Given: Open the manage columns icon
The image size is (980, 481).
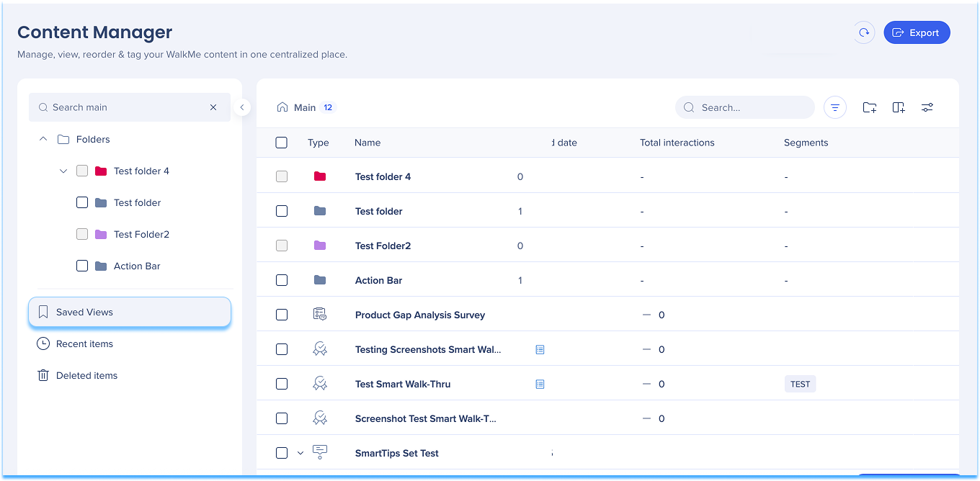Looking at the screenshot, I should point(899,107).
